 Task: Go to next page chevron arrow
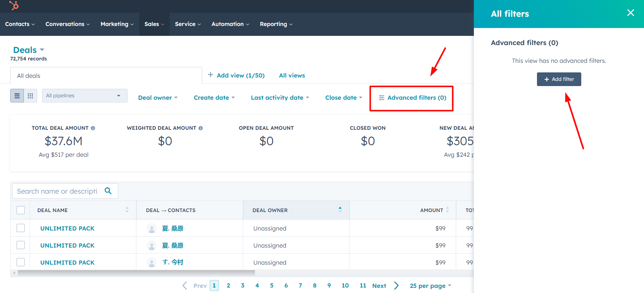tap(396, 285)
